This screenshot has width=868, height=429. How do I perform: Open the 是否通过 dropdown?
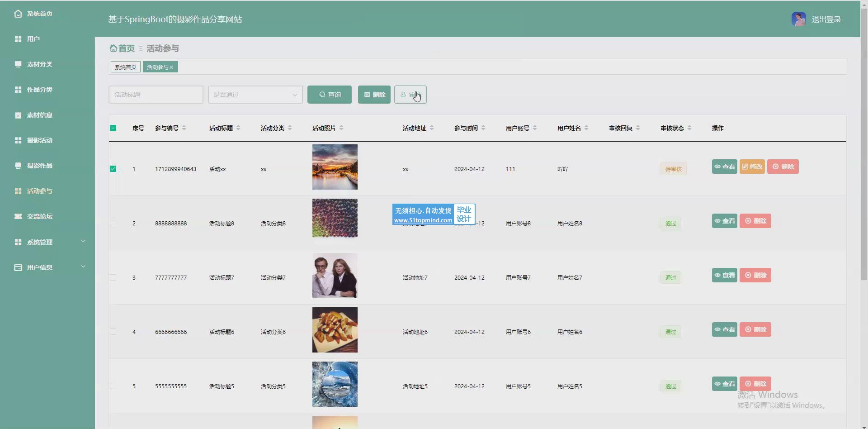tap(255, 95)
